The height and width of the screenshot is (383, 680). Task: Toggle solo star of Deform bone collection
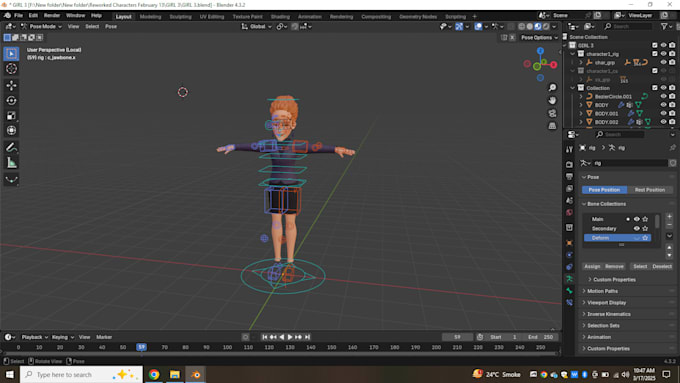pyautogui.click(x=645, y=238)
